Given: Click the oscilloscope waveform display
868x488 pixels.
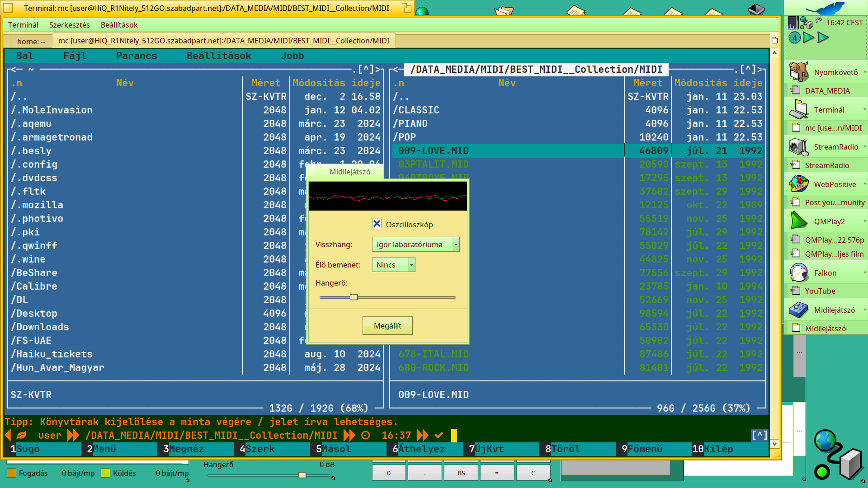Looking at the screenshot, I should click(387, 196).
